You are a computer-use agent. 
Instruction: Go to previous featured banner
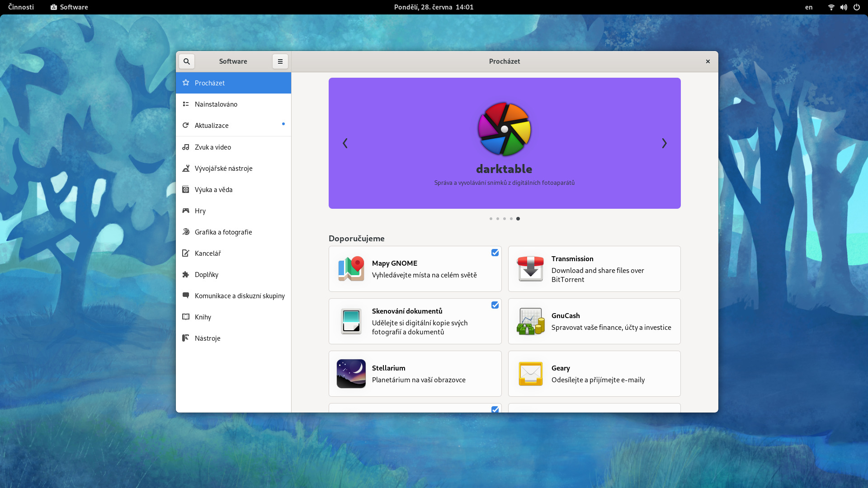[x=345, y=143]
